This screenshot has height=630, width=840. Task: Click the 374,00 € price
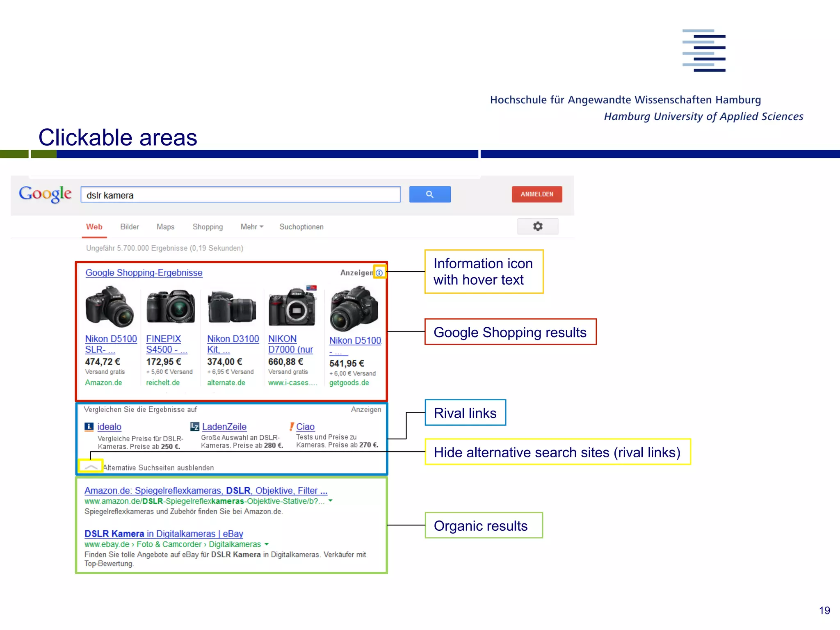(x=225, y=362)
